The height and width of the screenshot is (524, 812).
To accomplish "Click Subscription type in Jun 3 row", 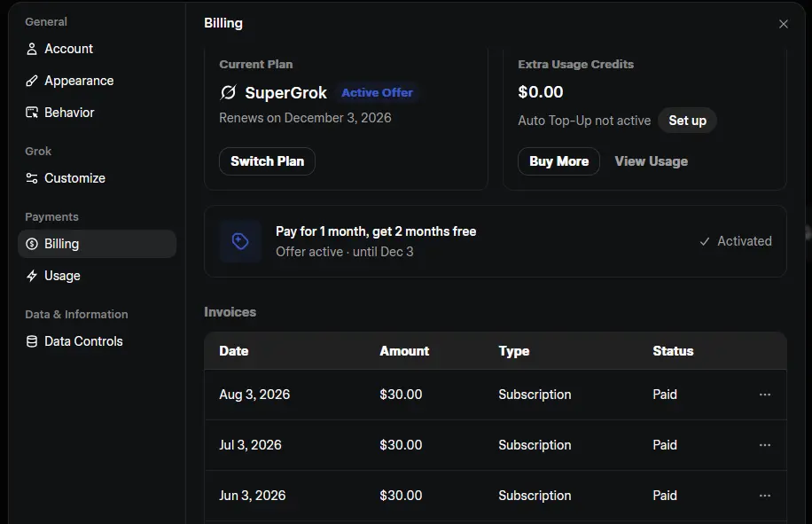I will tap(535, 496).
